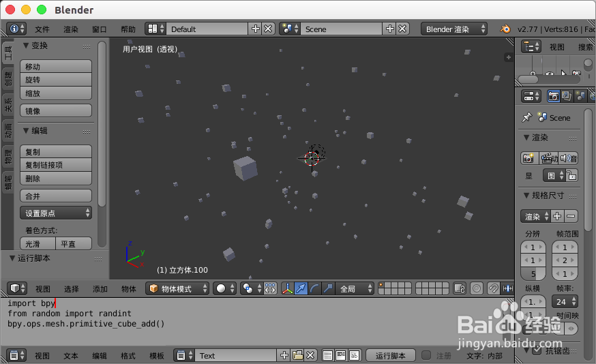Toggle manipulate center points button

coord(270,289)
